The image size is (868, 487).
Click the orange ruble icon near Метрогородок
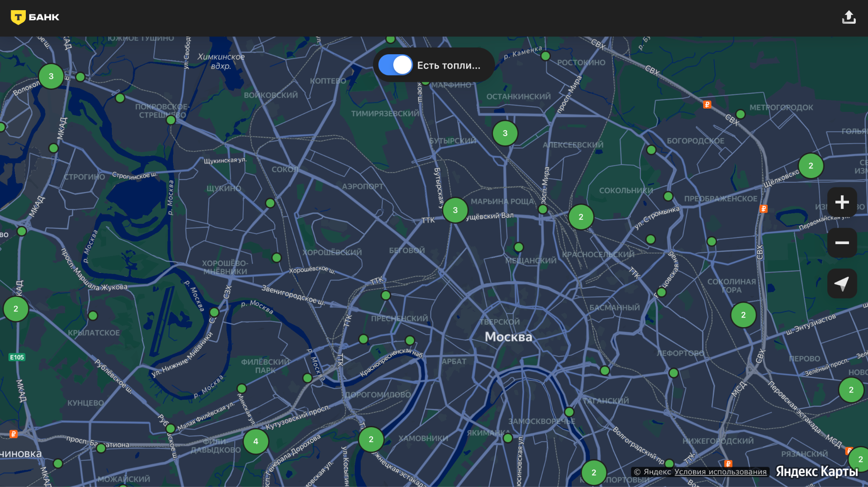(x=707, y=104)
